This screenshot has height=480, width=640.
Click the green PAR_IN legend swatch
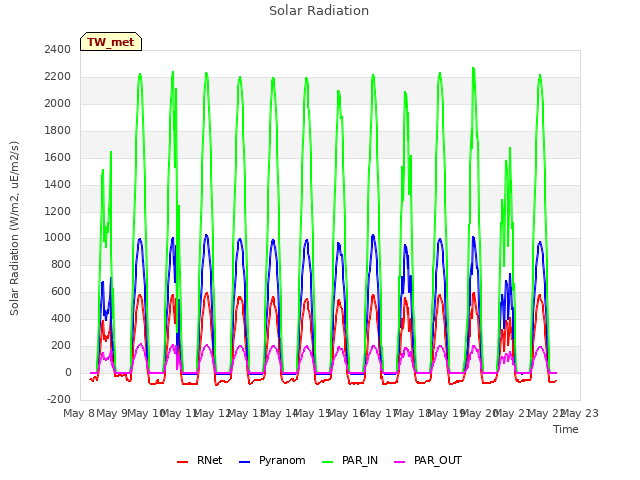pos(327,462)
